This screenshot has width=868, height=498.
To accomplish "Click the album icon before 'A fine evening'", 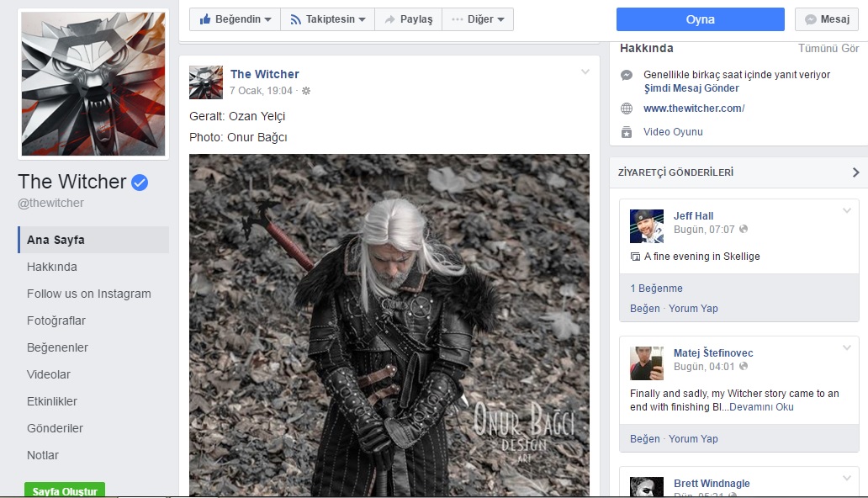I will pyautogui.click(x=636, y=257).
